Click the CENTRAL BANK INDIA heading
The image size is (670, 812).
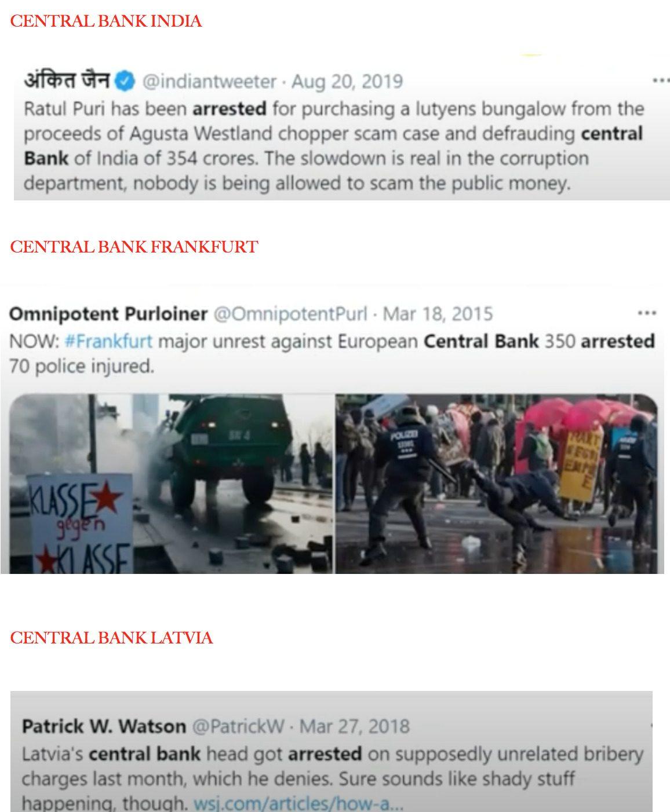[106, 21]
